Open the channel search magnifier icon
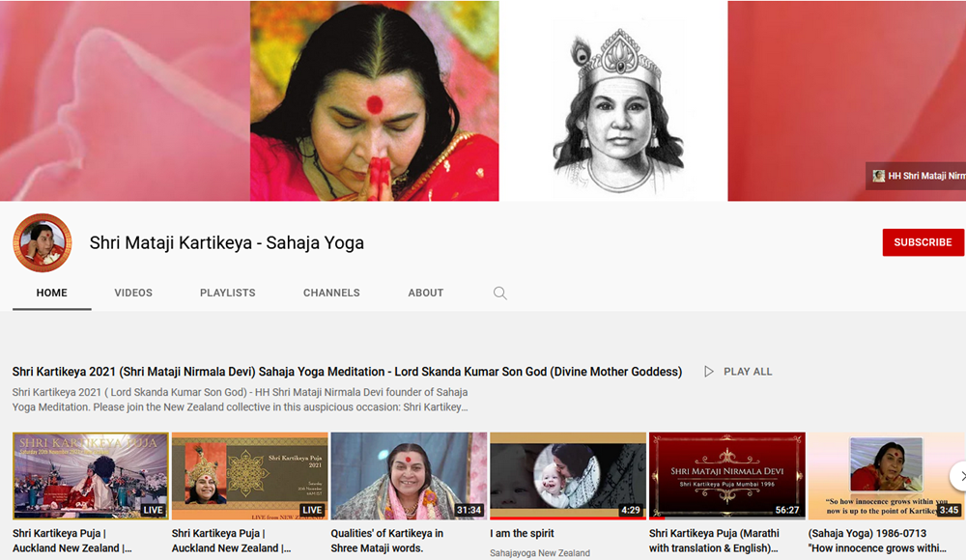Viewport: 966px width, 560px height. coord(500,294)
